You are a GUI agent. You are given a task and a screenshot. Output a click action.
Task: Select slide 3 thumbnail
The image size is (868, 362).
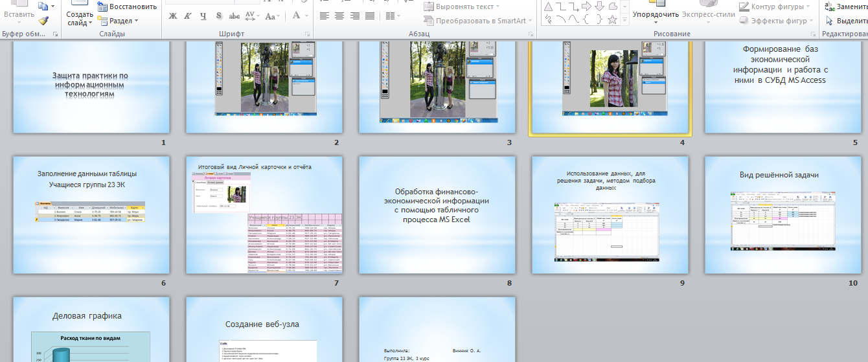[437, 87]
